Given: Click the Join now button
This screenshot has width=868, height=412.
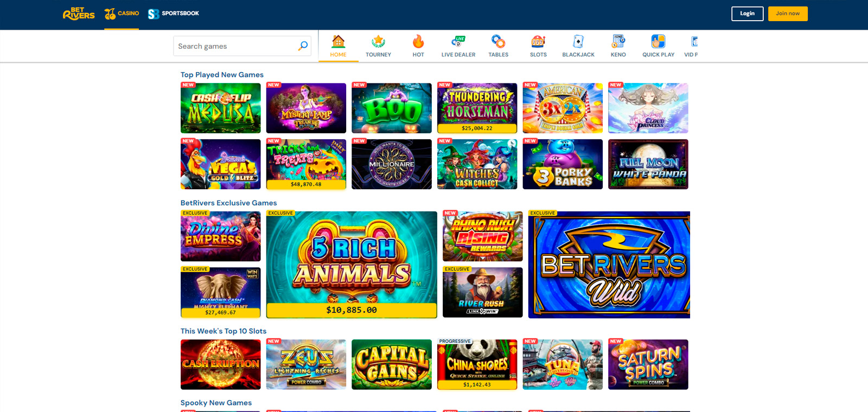Looking at the screenshot, I should tap(788, 14).
